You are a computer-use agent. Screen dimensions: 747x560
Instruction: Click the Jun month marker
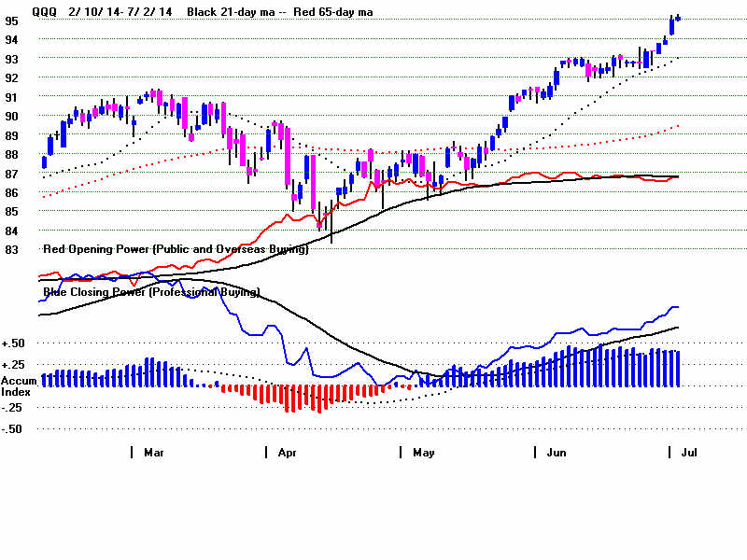557,453
